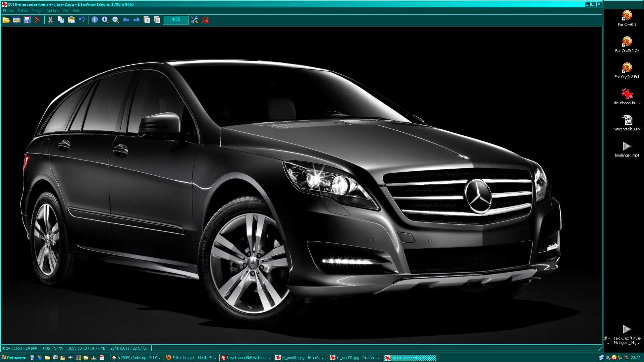644x362 pixels.
Task: Switch to Mozilla Firefox taskbar button
Action: (x=192, y=358)
